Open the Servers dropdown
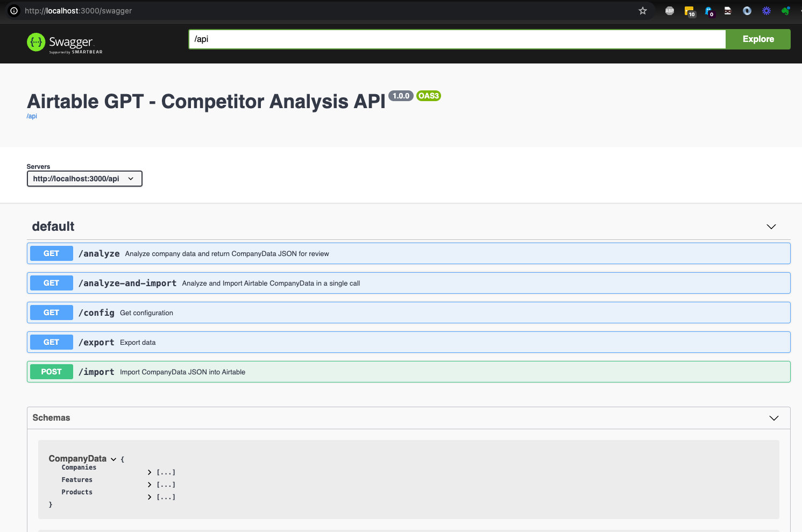Image resolution: width=802 pixels, height=532 pixels. [84, 179]
